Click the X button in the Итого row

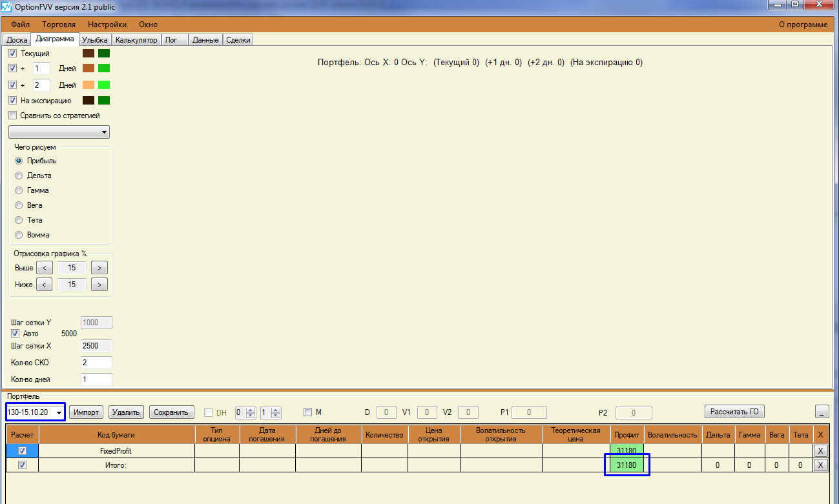pos(820,465)
